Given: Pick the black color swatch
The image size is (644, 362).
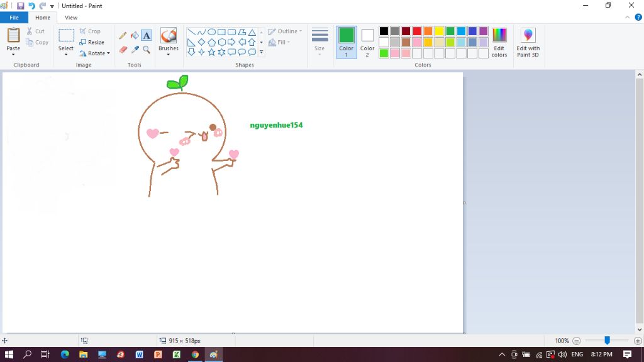Looking at the screenshot, I should [x=384, y=31].
